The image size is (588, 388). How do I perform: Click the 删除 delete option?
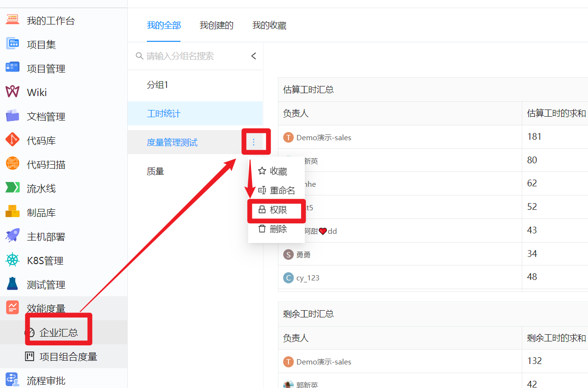[x=278, y=229]
